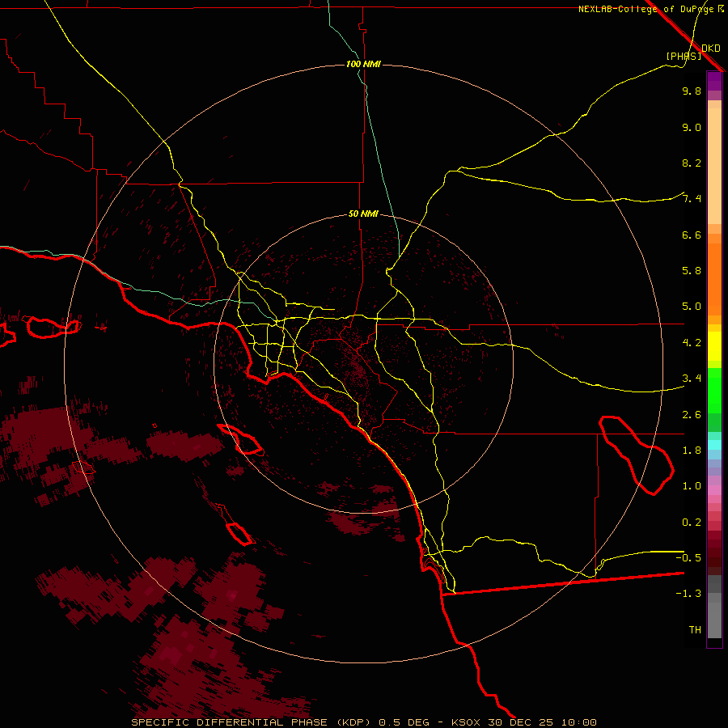Click the pink segment of the color bar
Screen dimensions: 728x728
click(714, 490)
